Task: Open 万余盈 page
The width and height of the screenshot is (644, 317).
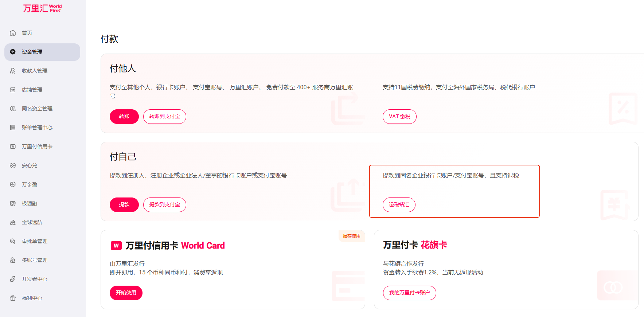Action: 42,184
